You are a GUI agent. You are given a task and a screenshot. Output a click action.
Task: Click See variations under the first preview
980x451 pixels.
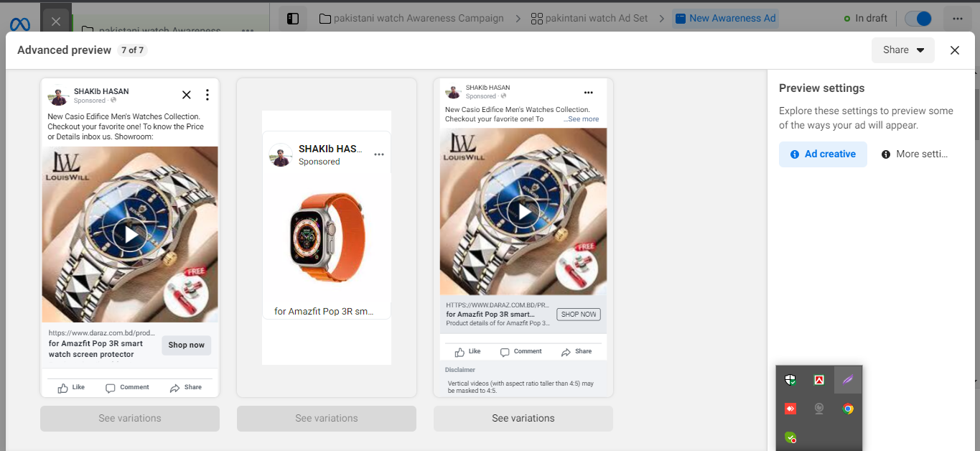[130, 419]
